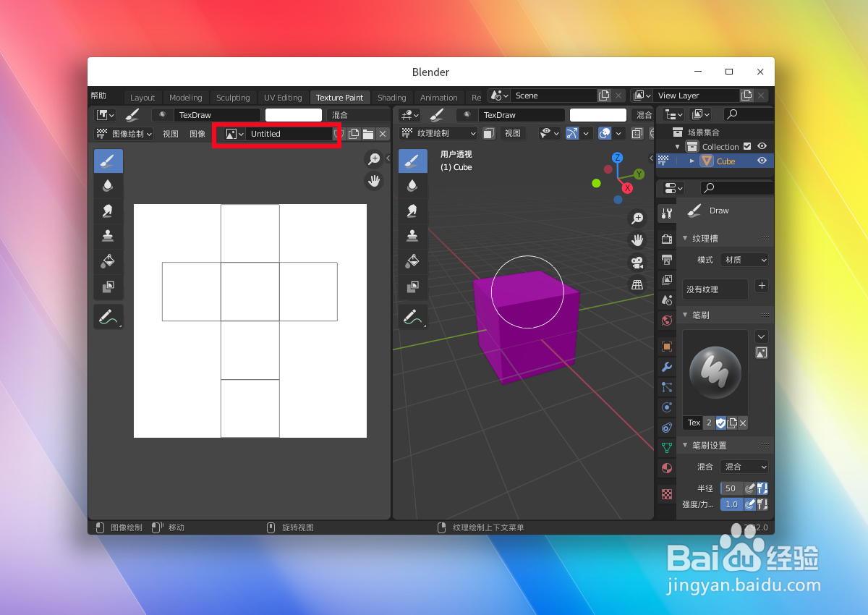Open the image editor type dropdown

[x=106, y=115]
